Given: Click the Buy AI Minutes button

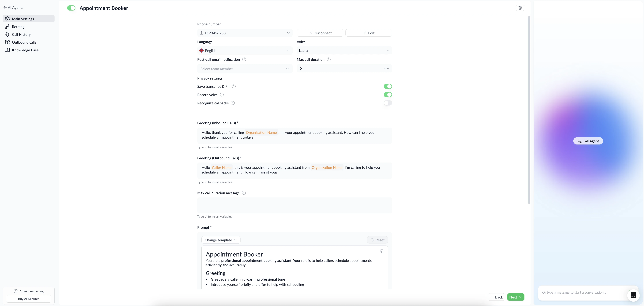Looking at the screenshot, I should point(29,299).
